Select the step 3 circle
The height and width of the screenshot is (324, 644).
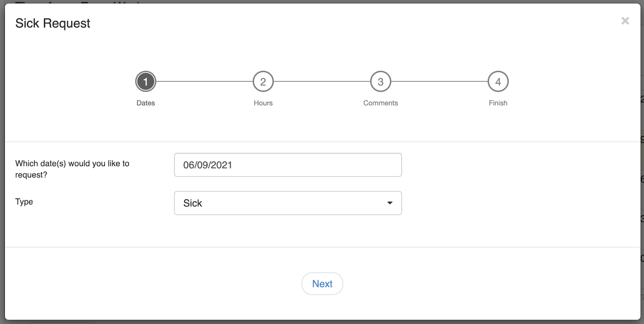381,82
